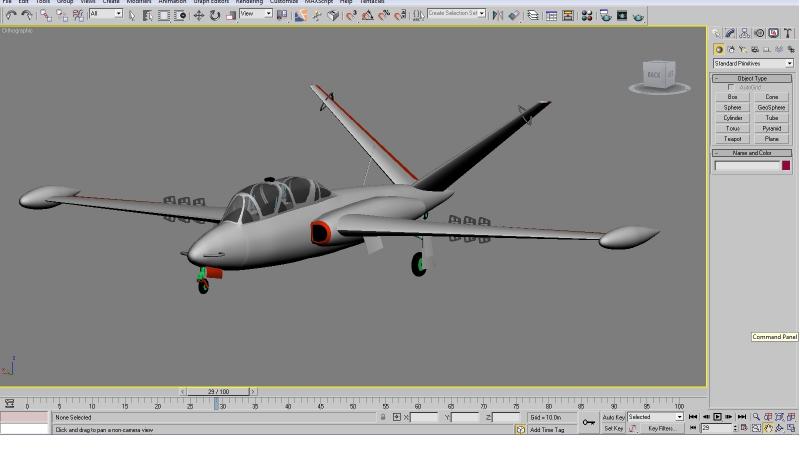This screenshot has height=450, width=800.
Task: Click the Quick Render teapot icon
Action: (x=638, y=17)
